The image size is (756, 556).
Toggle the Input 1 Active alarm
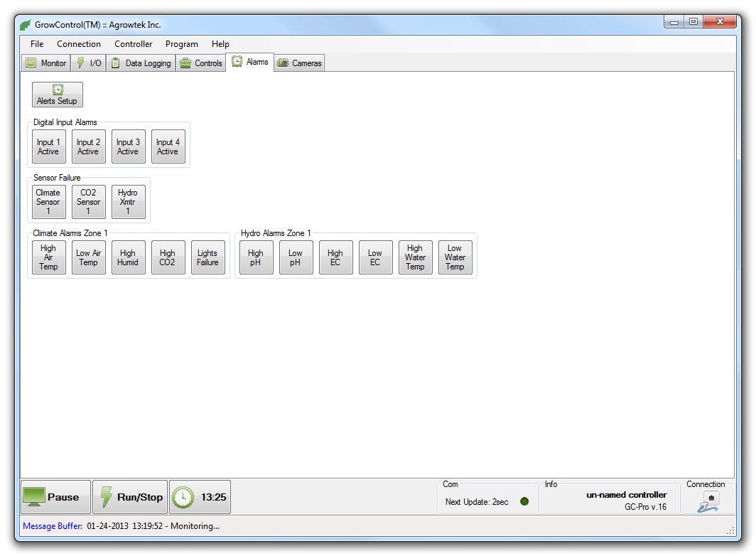click(48, 146)
